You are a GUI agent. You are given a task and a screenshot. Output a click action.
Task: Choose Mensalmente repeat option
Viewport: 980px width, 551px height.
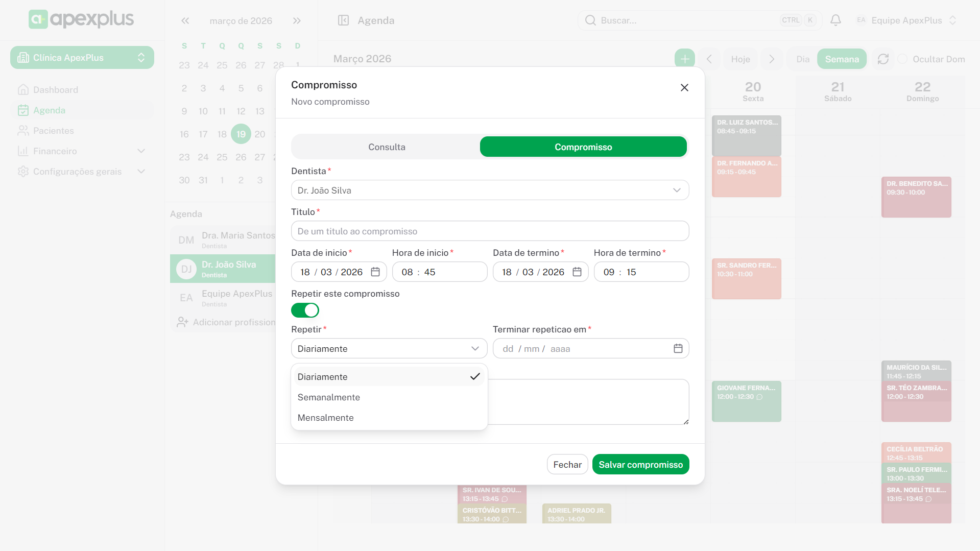click(326, 418)
